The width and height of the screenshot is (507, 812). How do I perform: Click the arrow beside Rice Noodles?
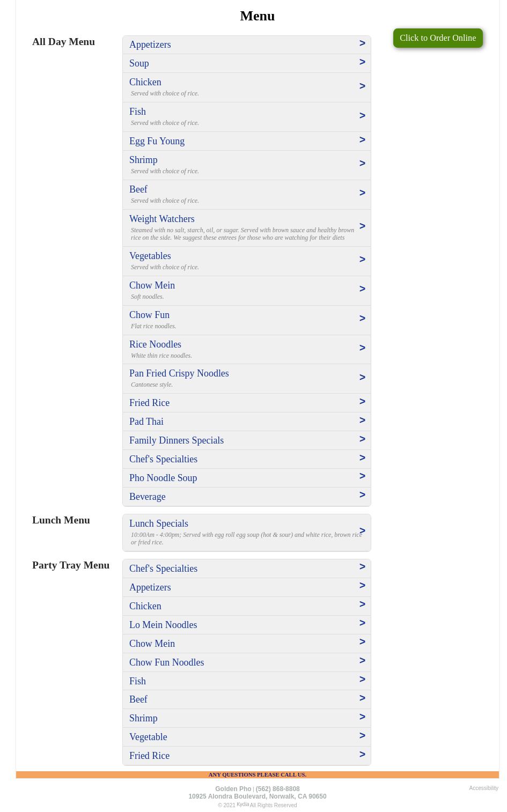click(362, 348)
